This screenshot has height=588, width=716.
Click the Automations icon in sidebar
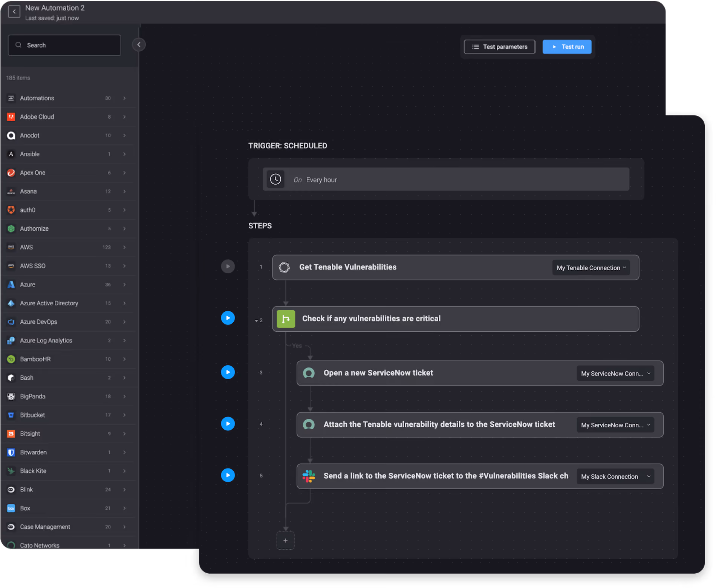(x=11, y=98)
